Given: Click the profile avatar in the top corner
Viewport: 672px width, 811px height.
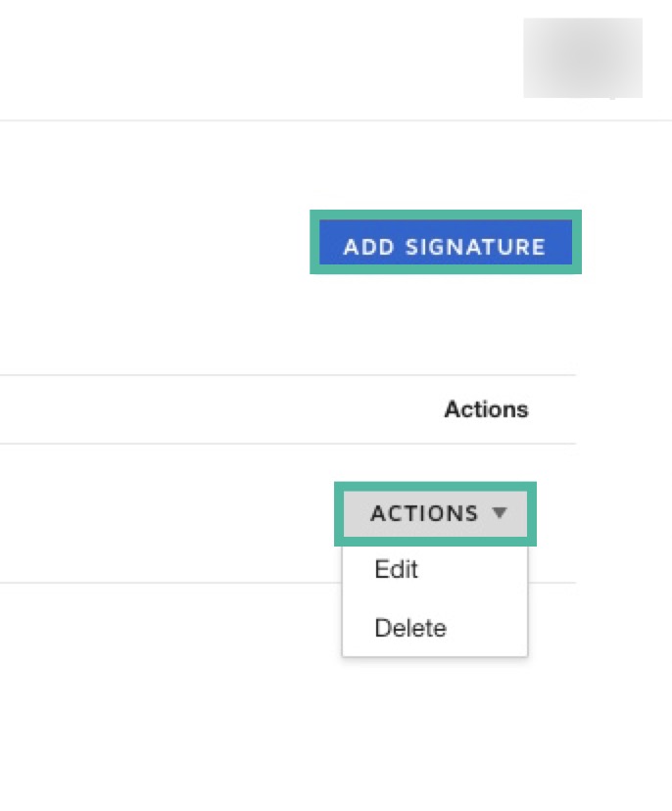Looking at the screenshot, I should [x=585, y=58].
